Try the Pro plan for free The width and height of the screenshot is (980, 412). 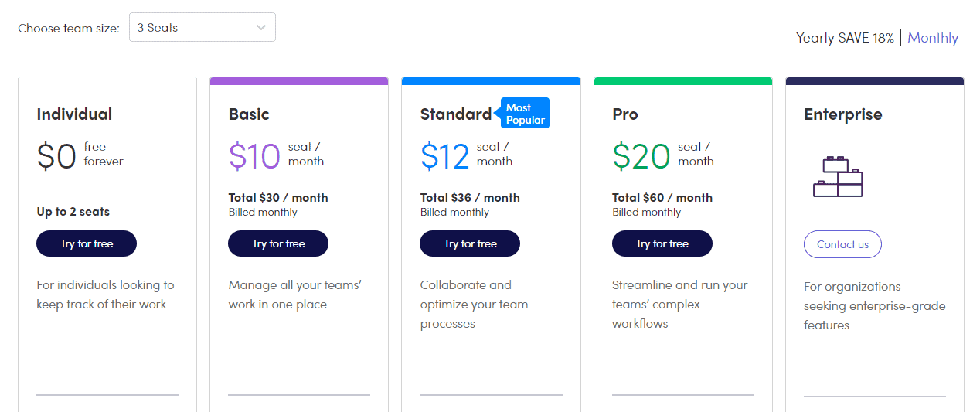[662, 243]
